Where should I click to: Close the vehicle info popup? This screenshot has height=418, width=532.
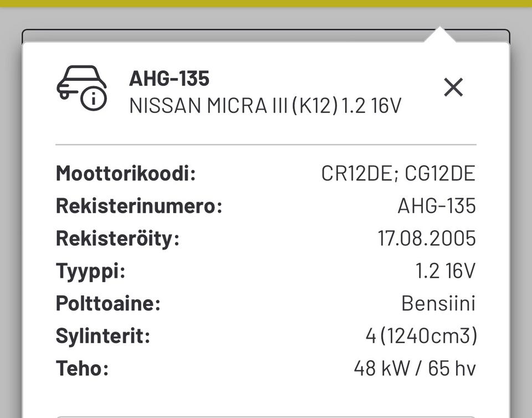point(453,87)
